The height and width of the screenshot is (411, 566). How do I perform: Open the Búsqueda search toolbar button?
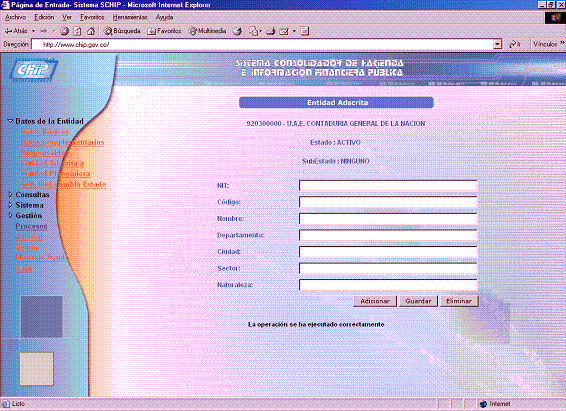pos(122,31)
